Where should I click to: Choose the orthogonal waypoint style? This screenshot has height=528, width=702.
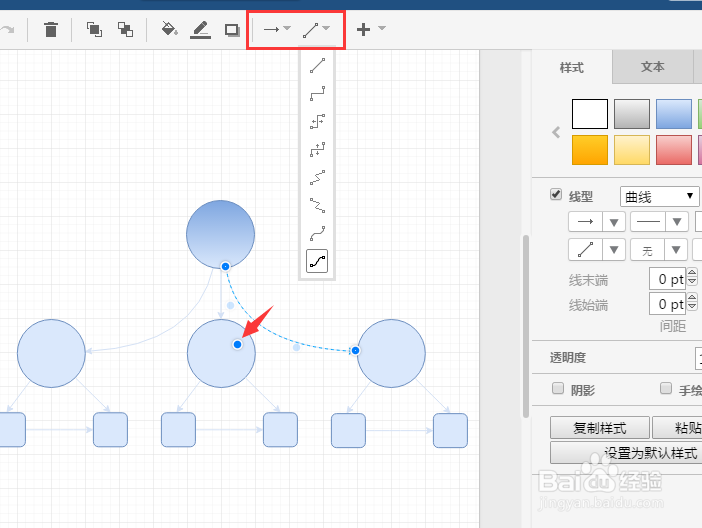pyautogui.click(x=317, y=94)
